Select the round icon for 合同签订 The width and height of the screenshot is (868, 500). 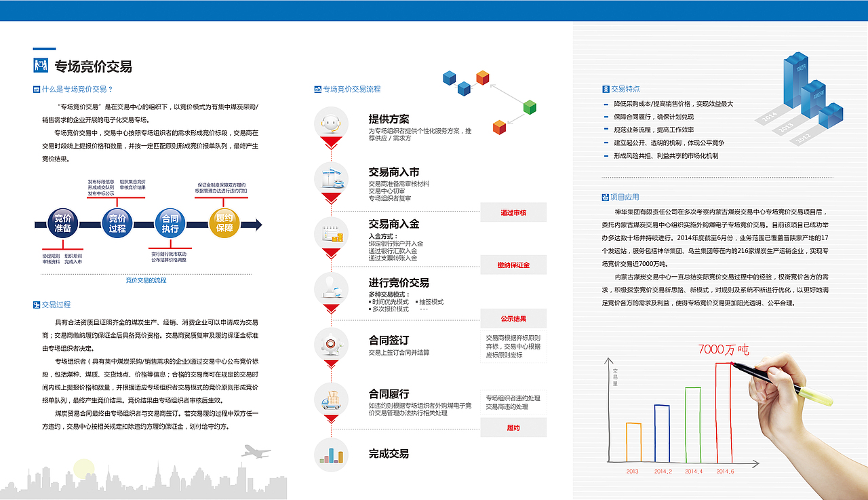pos(331,345)
